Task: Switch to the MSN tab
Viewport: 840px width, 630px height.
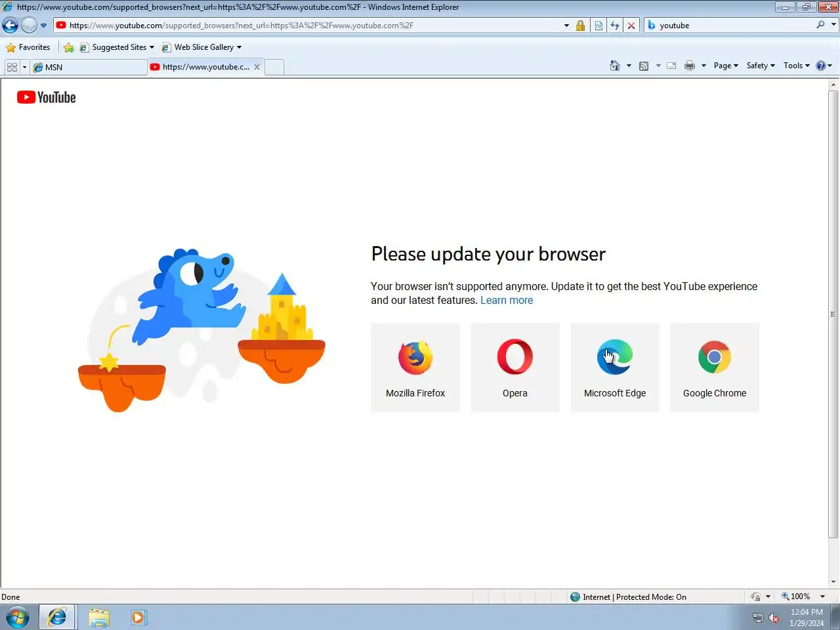Action: (89, 67)
